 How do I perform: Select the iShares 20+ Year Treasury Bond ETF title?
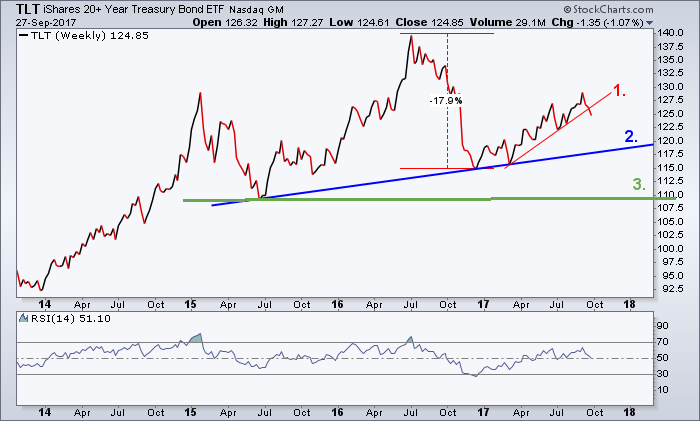coord(134,9)
